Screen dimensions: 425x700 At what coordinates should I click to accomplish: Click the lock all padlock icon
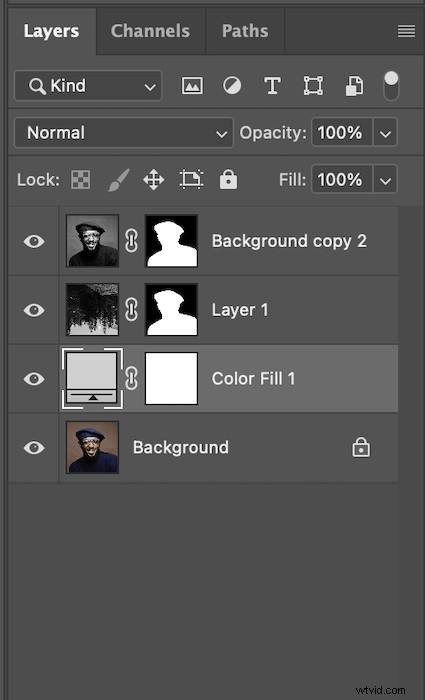click(x=229, y=179)
